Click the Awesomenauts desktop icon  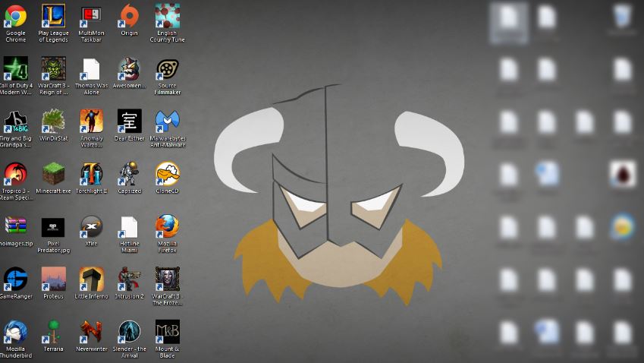(129, 68)
